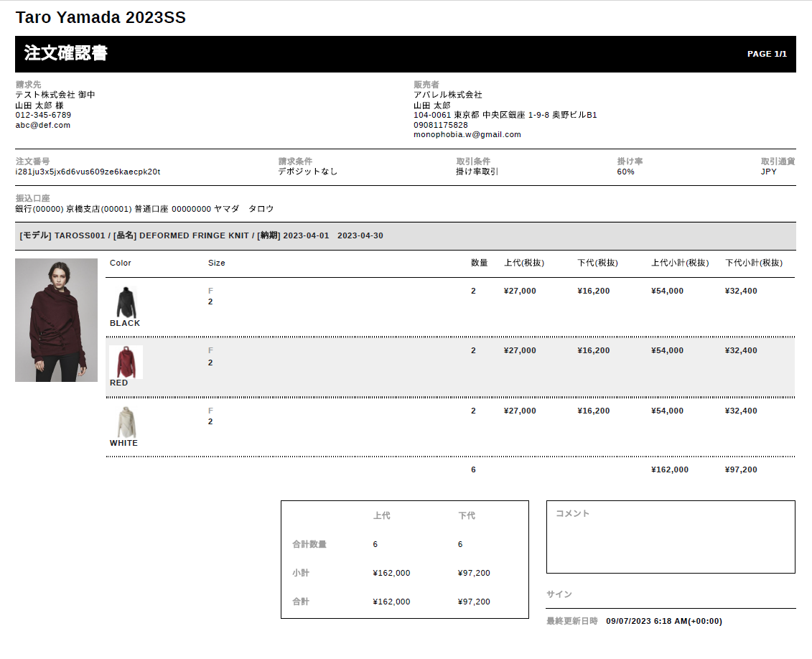
Task: Click the ¥32,400 subtotal in the BLACK row
Action: coord(741,291)
